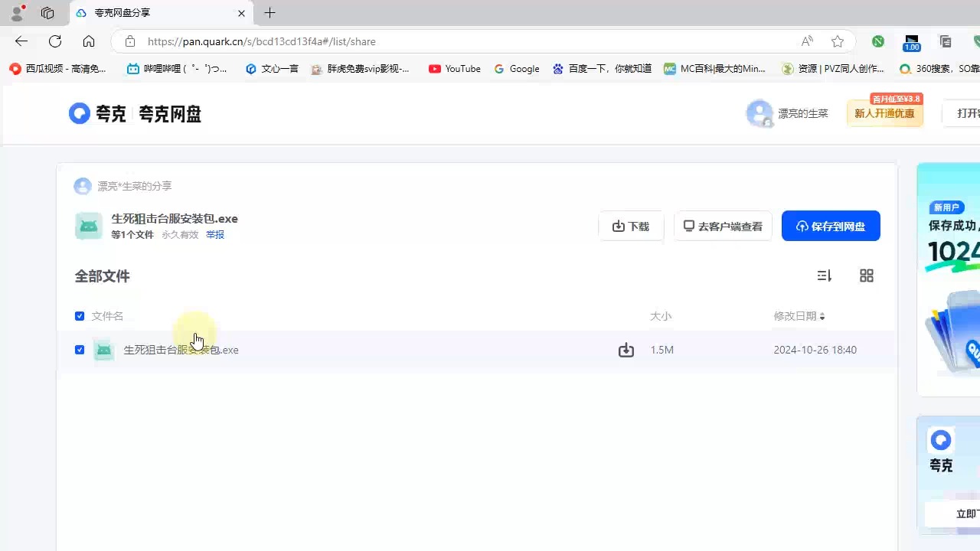This screenshot has height=551, width=980.
Task: Open MC百科 bookmark
Action: coord(714,69)
